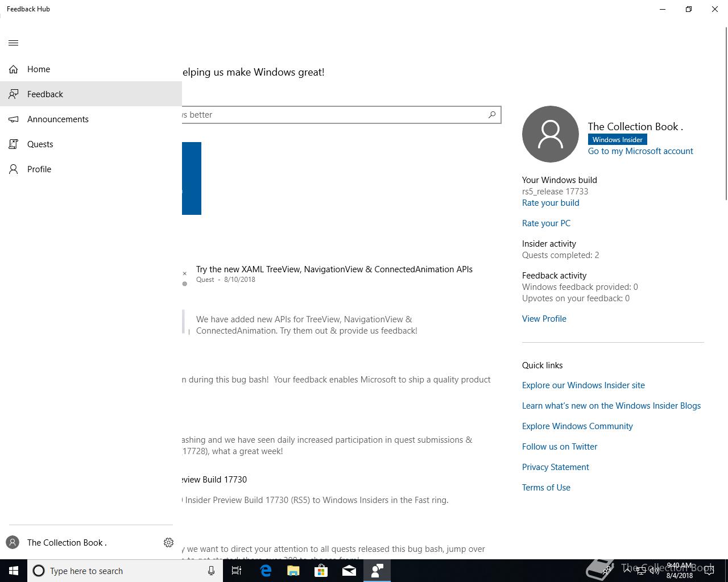The image size is (728, 582).
Task: Open Mail app from the taskbar
Action: click(349, 571)
